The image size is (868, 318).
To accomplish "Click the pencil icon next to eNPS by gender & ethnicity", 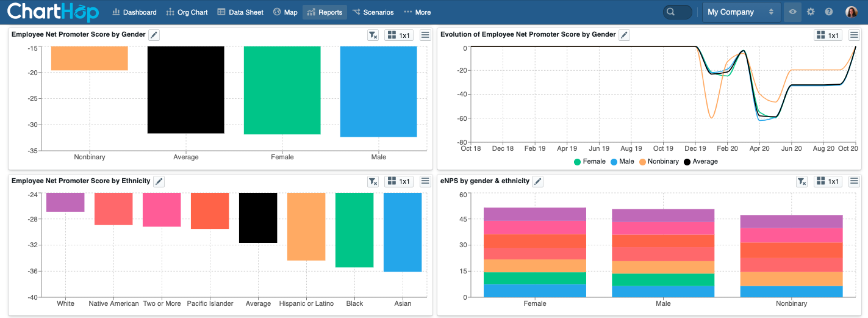I will 537,181.
